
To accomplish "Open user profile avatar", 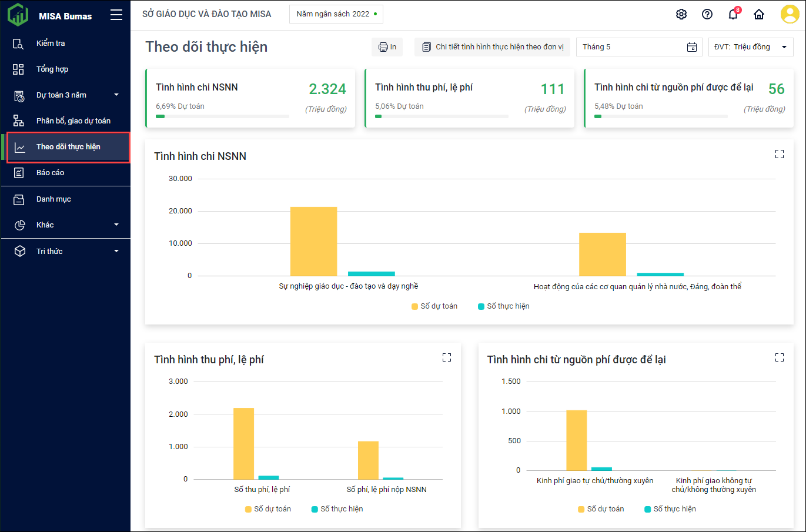I will (789, 14).
